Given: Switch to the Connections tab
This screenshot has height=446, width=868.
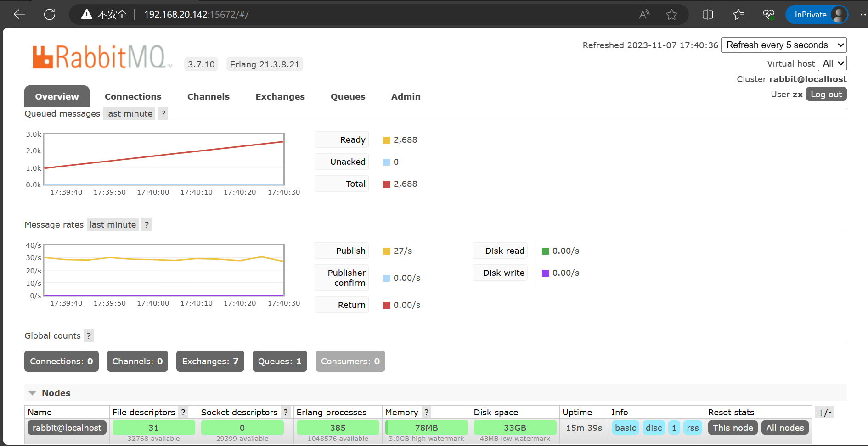Looking at the screenshot, I should tap(133, 96).
